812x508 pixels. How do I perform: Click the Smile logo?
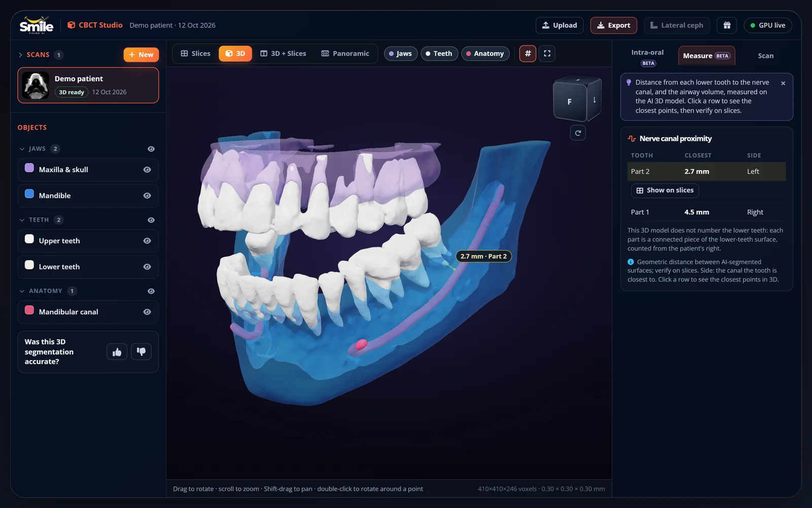click(x=36, y=25)
